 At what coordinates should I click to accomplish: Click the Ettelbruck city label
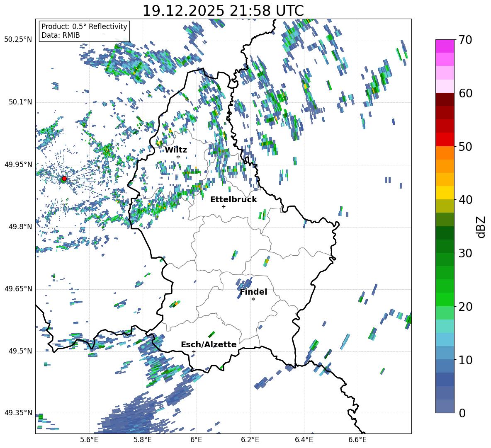233,200
